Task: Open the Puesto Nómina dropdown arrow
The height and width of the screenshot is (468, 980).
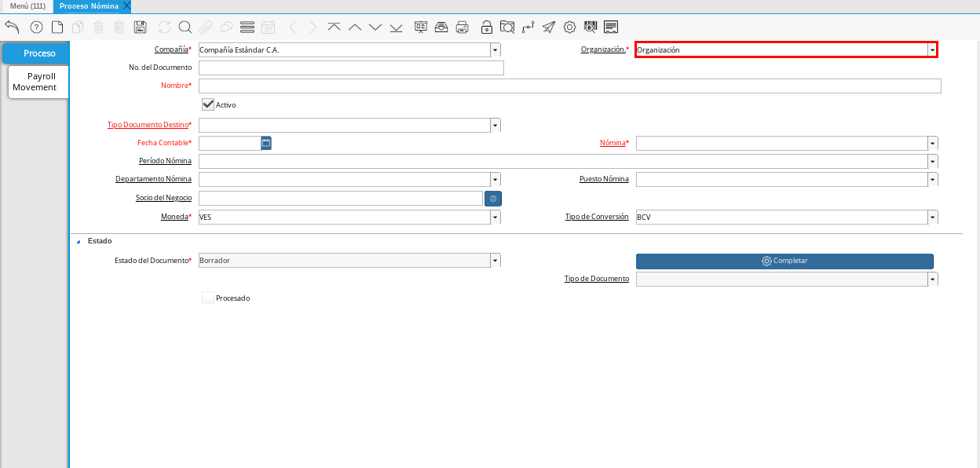Action: point(933,179)
